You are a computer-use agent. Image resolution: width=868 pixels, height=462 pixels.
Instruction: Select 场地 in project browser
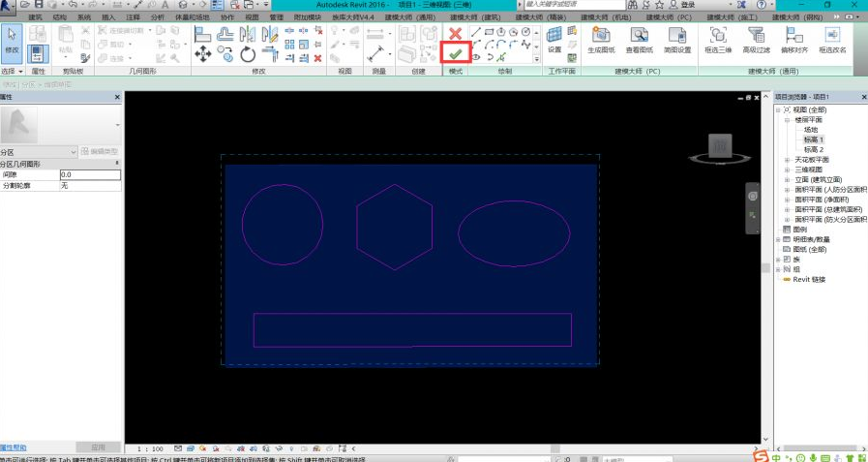pos(811,130)
